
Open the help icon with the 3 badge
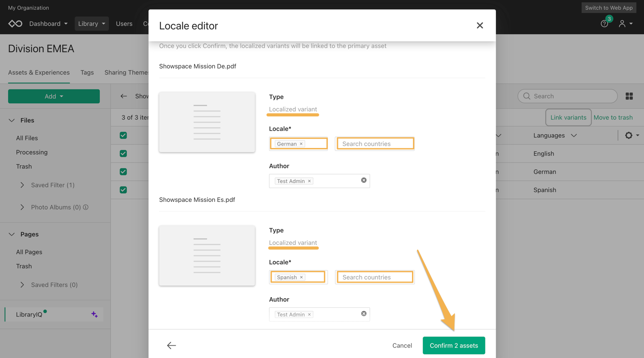pyautogui.click(x=604, y=24)
